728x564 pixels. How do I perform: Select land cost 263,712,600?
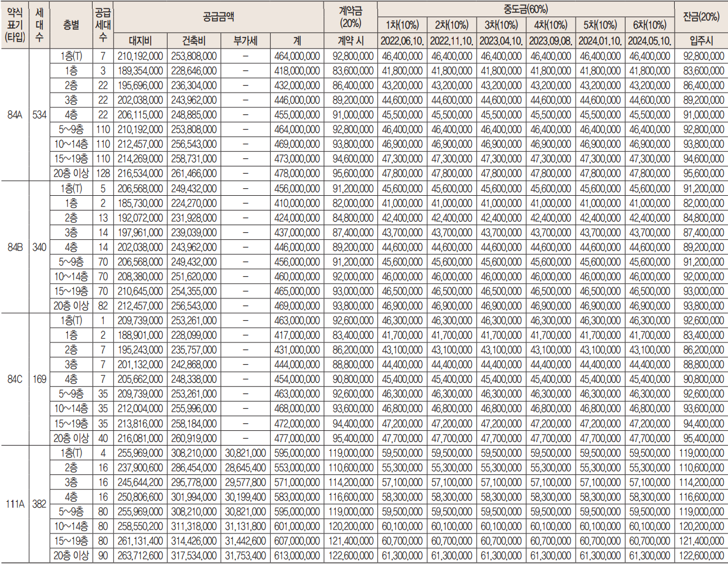140,555
